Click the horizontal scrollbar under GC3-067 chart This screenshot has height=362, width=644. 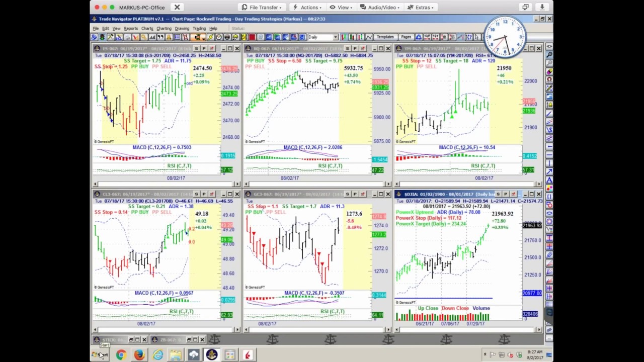(x=317, y=330)
